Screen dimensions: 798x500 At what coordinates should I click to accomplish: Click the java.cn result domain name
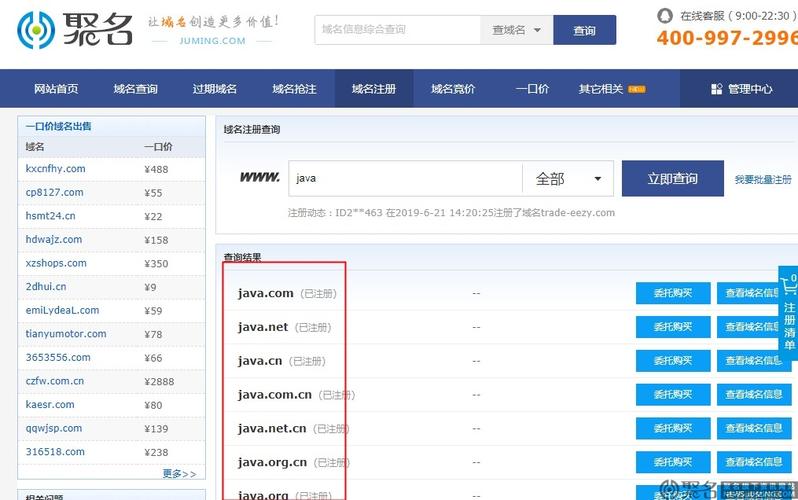tap(260, 361)
